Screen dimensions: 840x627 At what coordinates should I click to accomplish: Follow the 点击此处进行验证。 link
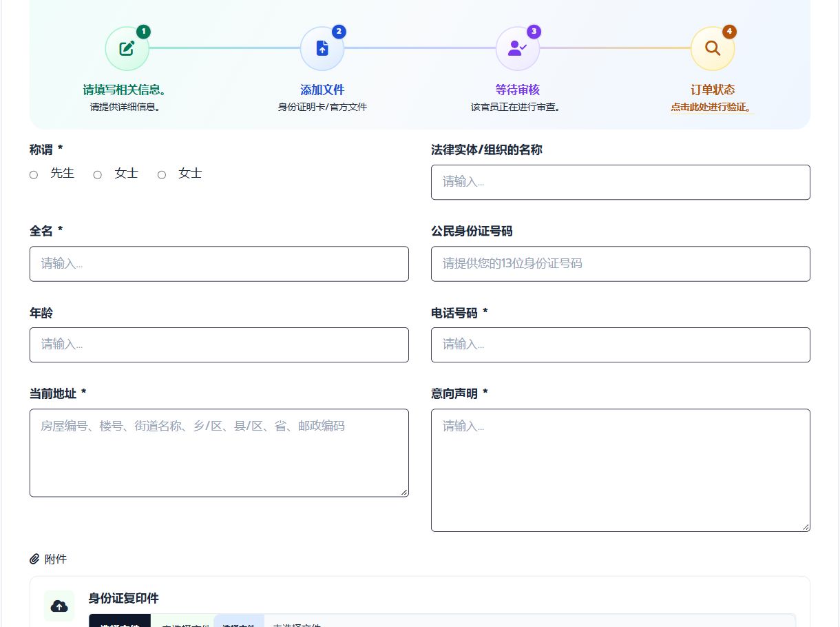click(713, 107)
